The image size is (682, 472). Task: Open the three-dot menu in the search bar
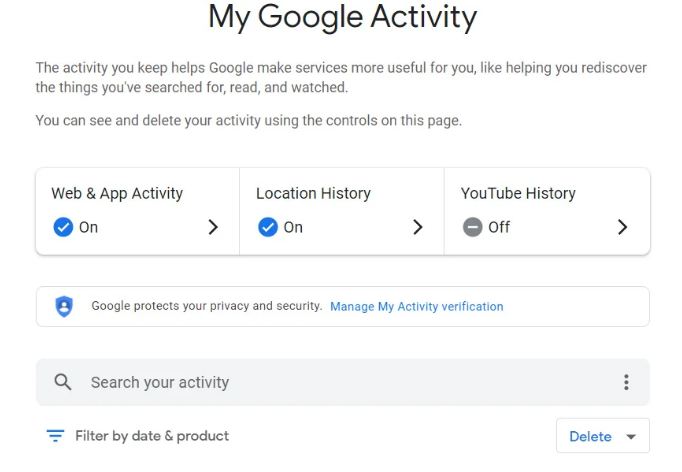(x=626, y=382)
